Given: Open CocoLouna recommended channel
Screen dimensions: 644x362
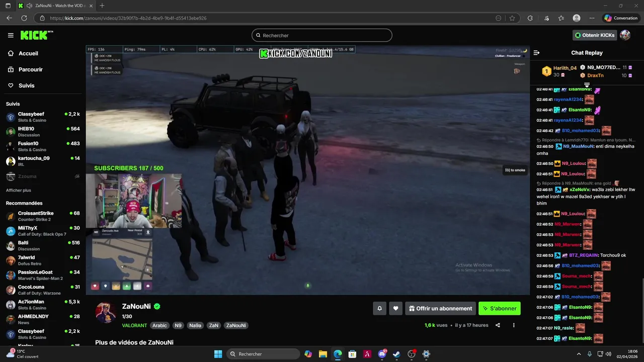Looking at the screenshot, I should pos(43,290).
